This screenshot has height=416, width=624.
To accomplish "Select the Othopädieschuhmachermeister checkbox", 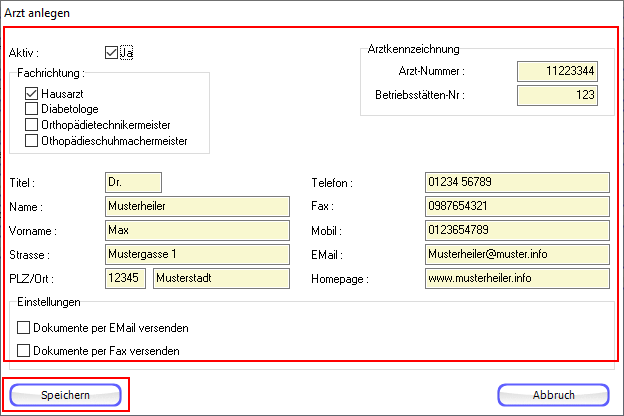I will point(32,141).
